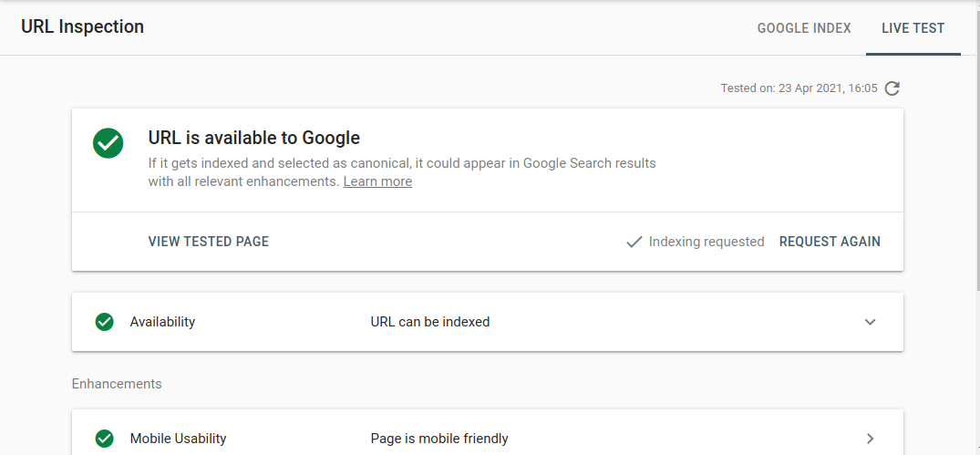
Task: Click 'URL can be indexed' status text
Action: coord(430,322)
